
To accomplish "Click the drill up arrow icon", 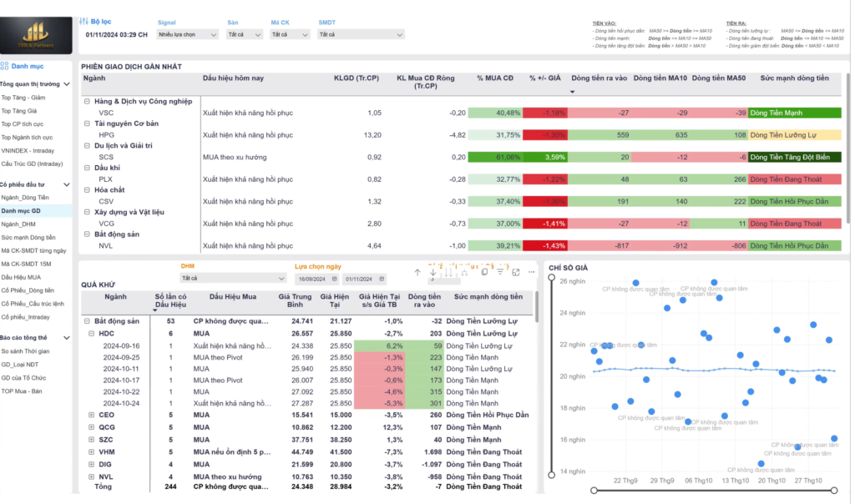I will pyautogui.click(x=417, y=272).
